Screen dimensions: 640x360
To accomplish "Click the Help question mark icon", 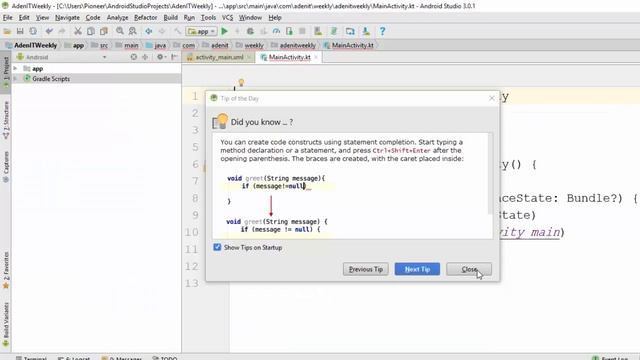I will [x=382, y=31].
